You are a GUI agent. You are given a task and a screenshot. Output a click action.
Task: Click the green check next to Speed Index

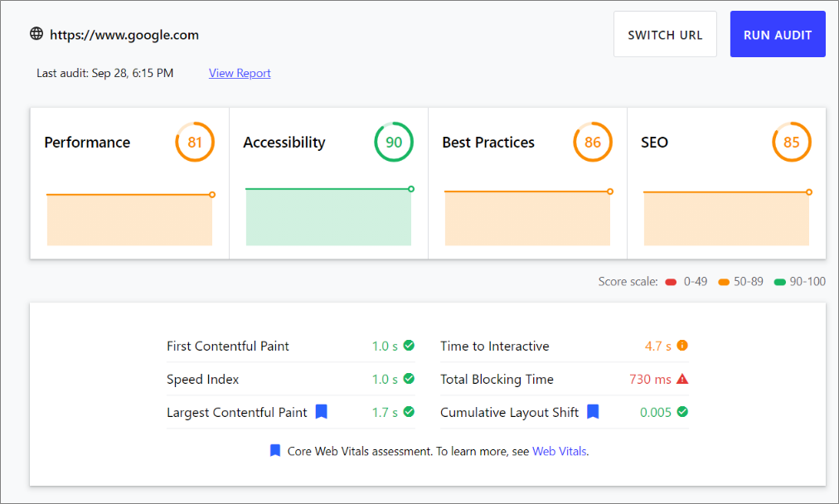click(x=409, y=379)
